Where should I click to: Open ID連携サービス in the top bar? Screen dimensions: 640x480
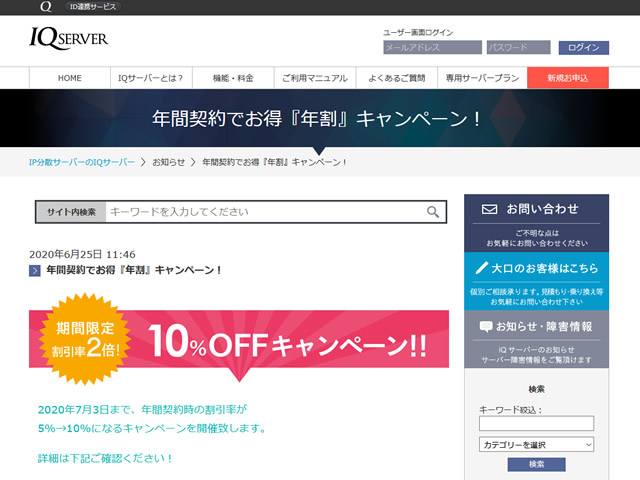[93, 7]
